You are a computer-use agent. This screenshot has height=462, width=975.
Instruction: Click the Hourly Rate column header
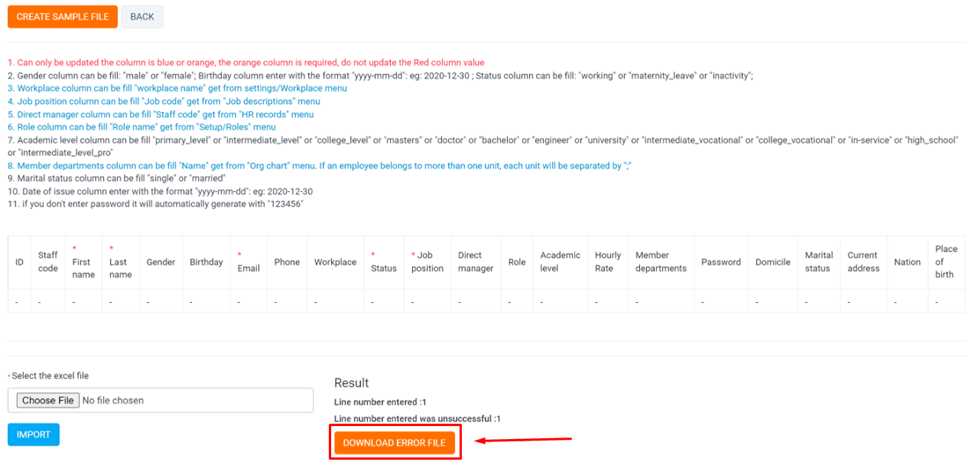pos(607,262)
